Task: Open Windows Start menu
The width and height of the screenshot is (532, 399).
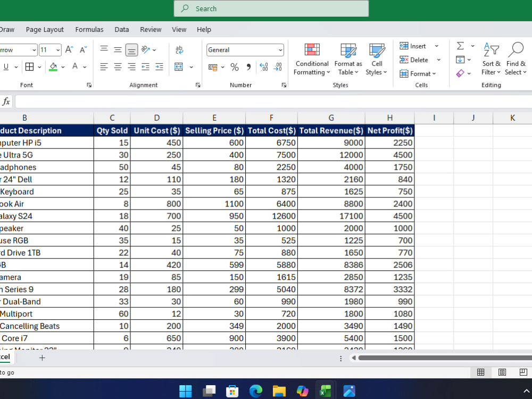Action: click(185, 391)
